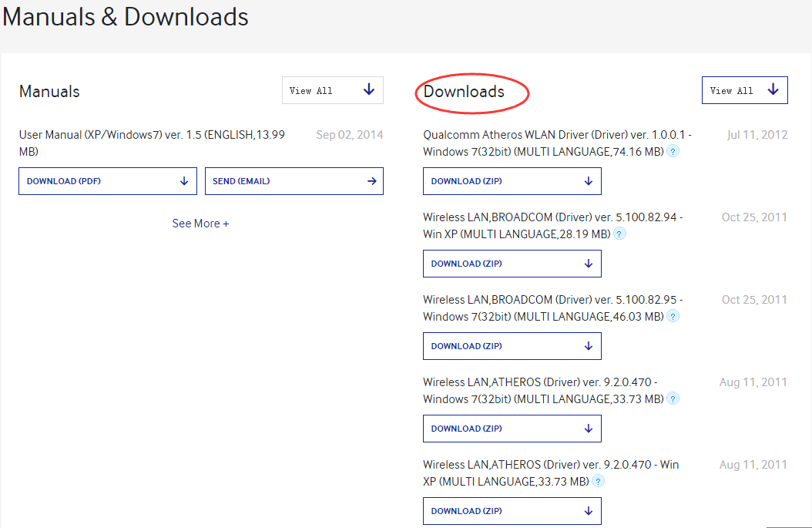Select Wireless LAN,BROADCOM ver. 5.100.82.95 description
Image resolution: width=812 pixels, height=528 pixels.
[x=552, y=308]
